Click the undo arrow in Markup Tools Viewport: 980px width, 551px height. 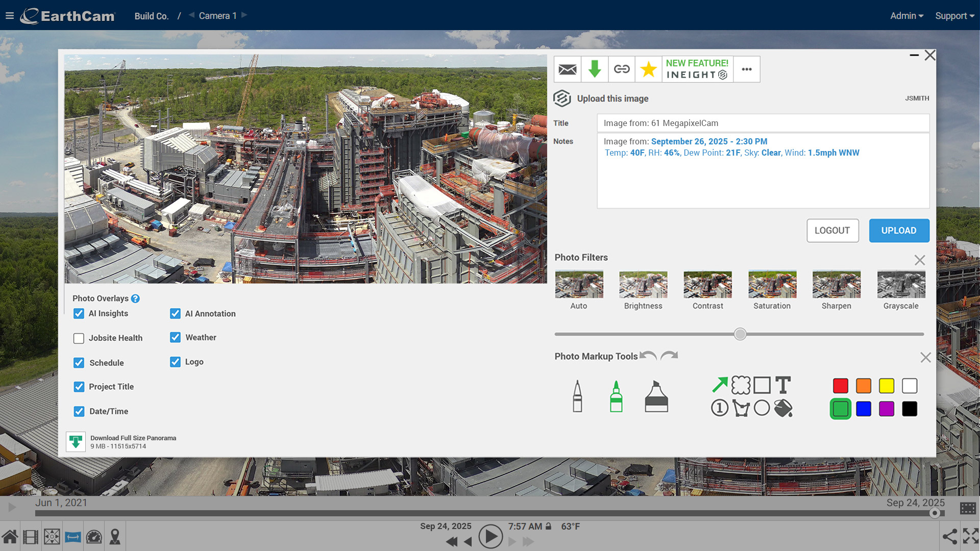point(648,356)
